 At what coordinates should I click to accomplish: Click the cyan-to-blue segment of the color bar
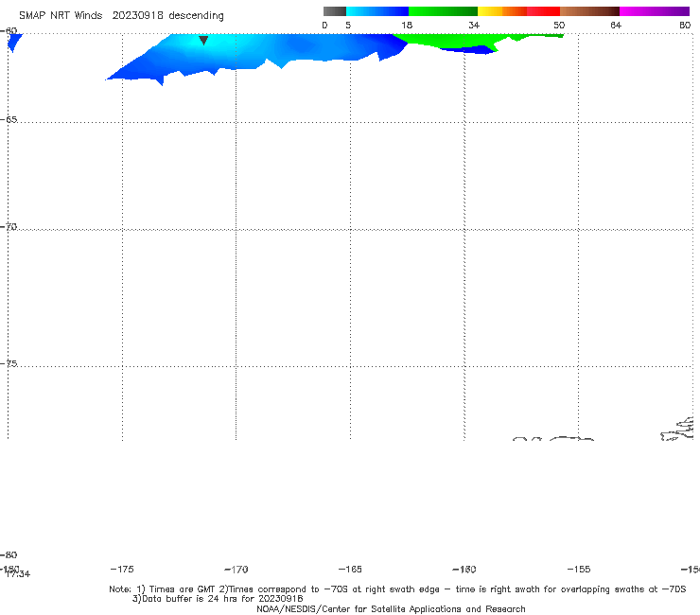pyautogui.click(x=377, y=11)
